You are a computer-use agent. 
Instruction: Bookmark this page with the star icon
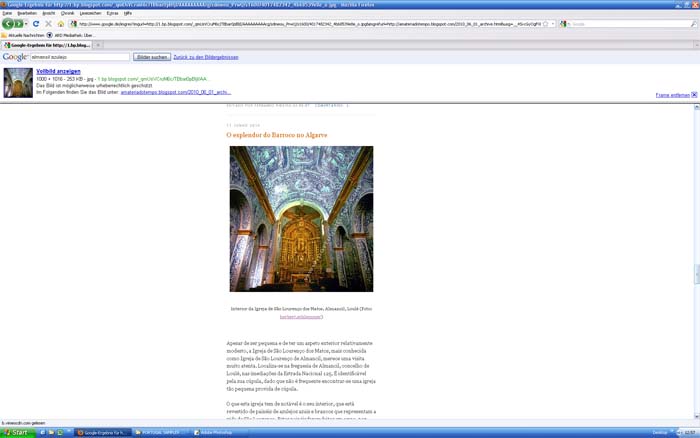[543, 23]
